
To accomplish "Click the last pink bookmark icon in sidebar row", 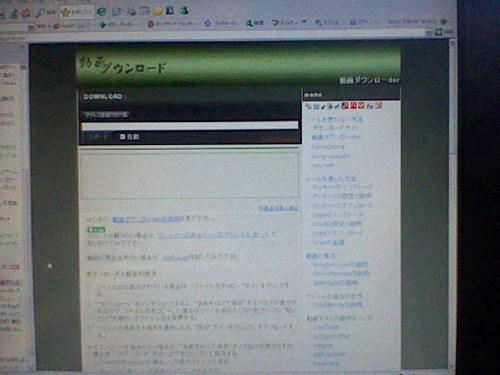I will (378, 106).
